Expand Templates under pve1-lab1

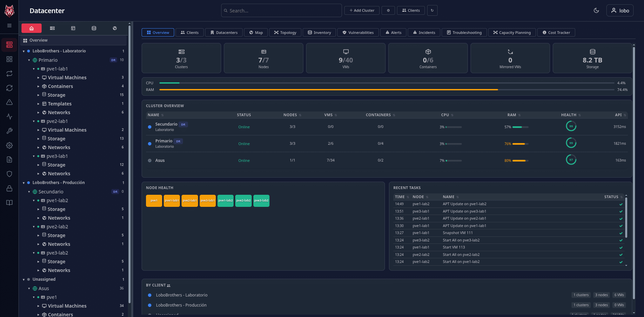click(38, 104)
